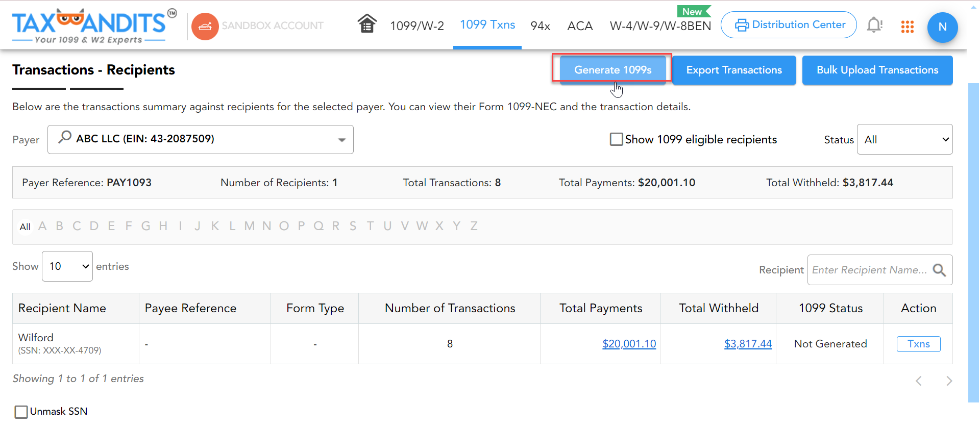The image size is (980, 429).
Task: Click the recipient search magnifier icon
Action: pos(939,270)
